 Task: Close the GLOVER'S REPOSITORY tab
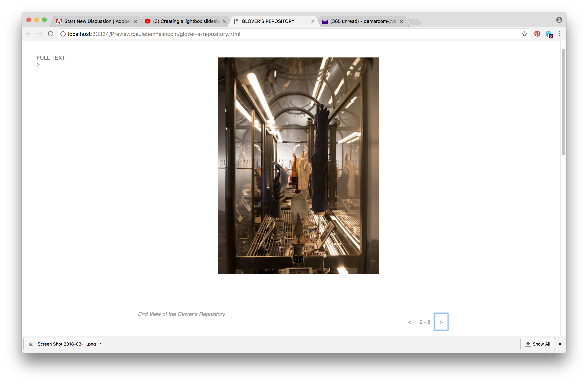pyautogui.click(x=313, y=22)
